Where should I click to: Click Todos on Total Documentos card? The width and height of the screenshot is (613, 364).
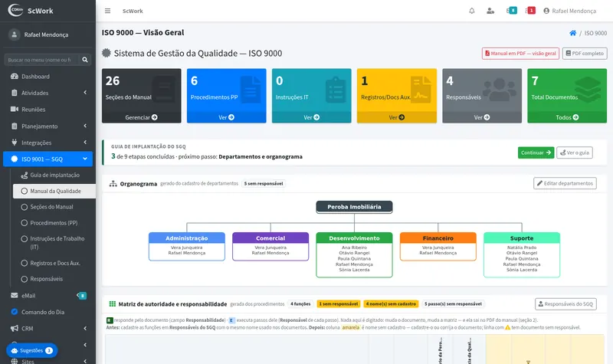(x=567, y=117)
